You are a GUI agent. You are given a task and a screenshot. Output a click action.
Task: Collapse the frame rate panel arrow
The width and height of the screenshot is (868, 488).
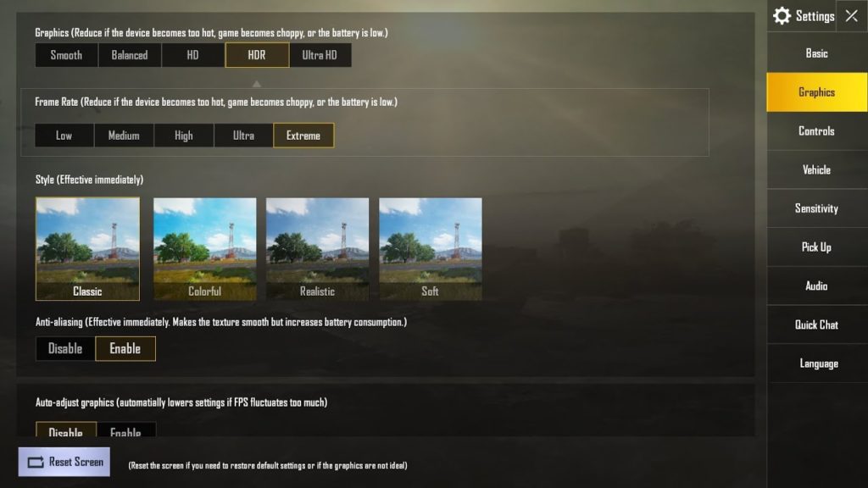256,84
